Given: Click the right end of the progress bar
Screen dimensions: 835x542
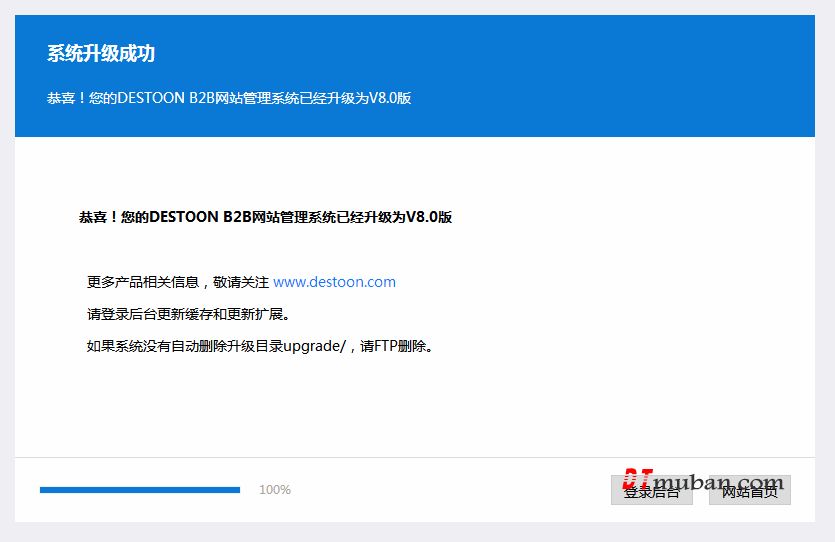Looking at the screenshot, I should pyautogui.click(x=236, y=490).
